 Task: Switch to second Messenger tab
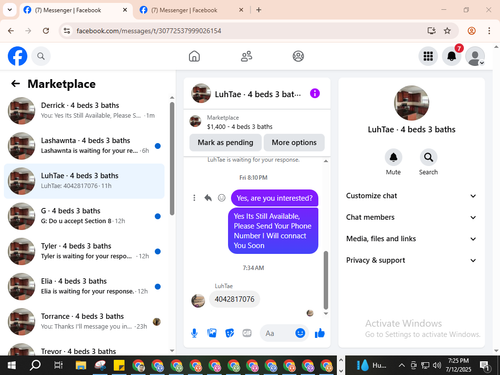click(188, 10)
